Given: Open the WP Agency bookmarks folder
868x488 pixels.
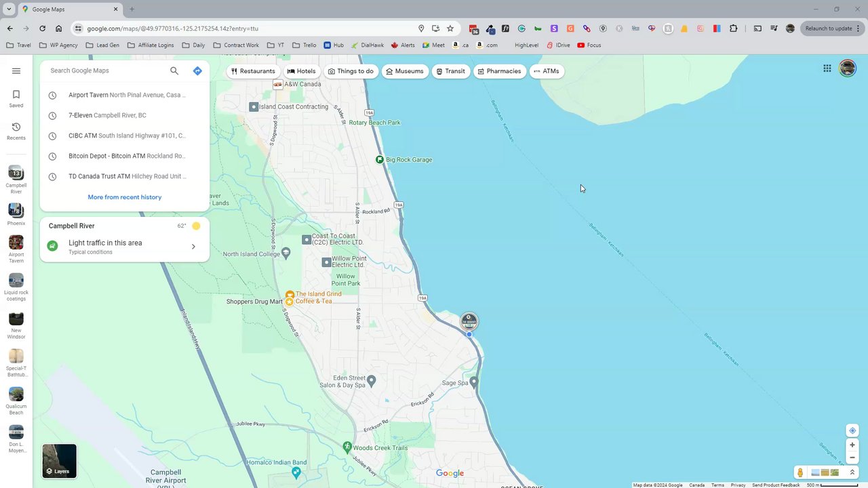Looking at the screenshot, I should point(58,45).
